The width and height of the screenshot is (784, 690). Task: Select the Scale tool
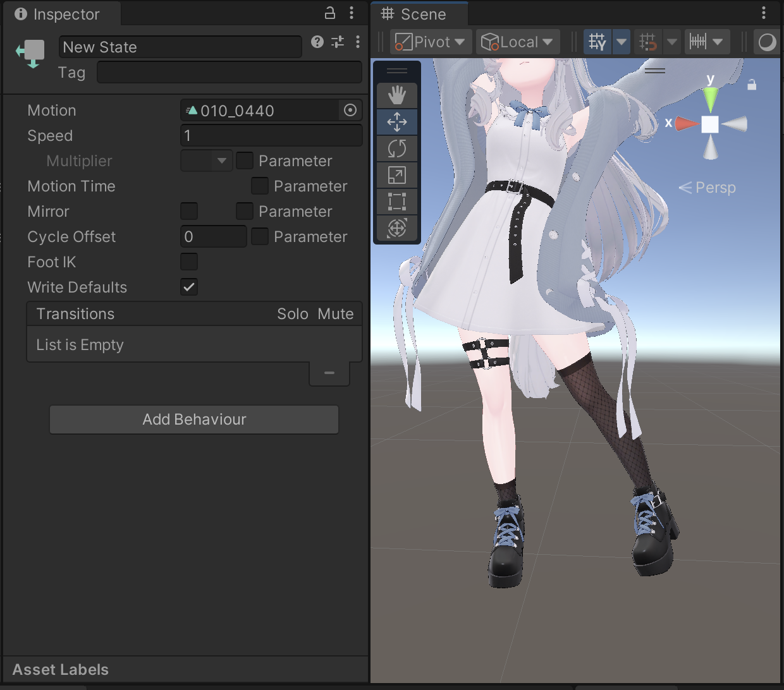pos(397,175)
